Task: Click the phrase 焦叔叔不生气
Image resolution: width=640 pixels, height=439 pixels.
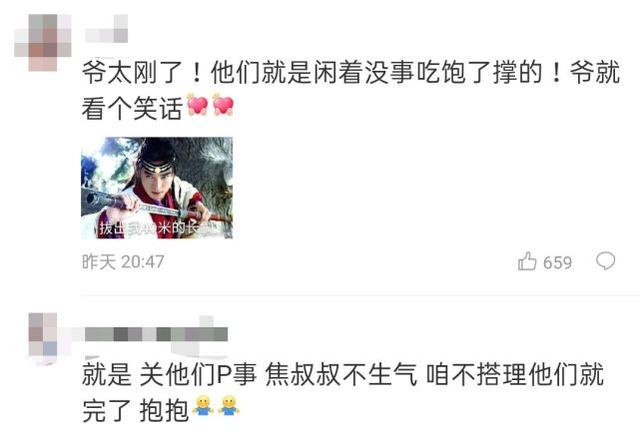Action: coord(341,374)
